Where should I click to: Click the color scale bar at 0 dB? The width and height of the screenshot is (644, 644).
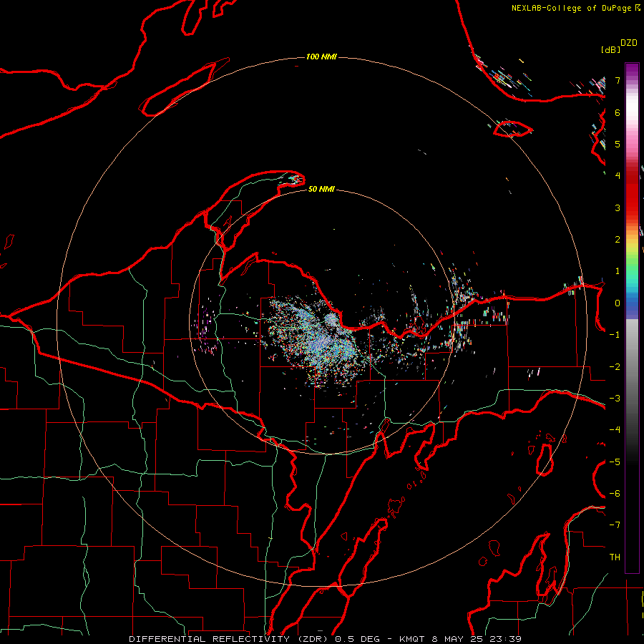click(x=632, y=303)
